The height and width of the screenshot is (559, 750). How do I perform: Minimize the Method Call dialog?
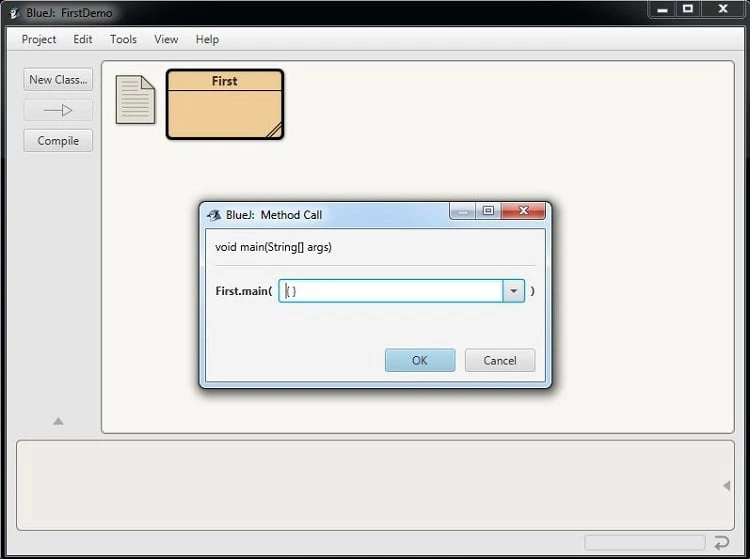click(462, 211)
